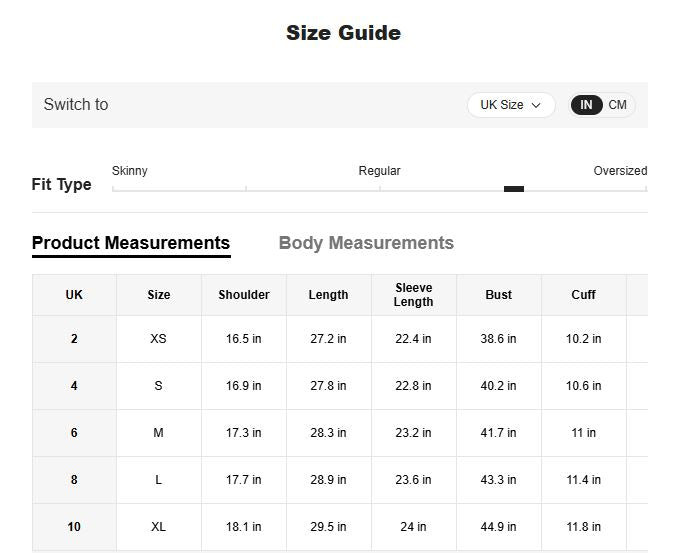Click the UK column header

pos(74,295)
